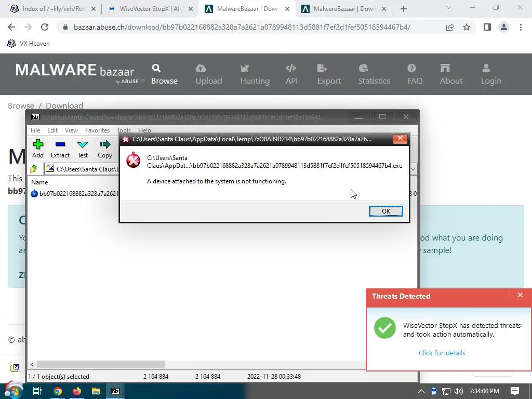This screenshot has width=532, height=399.
Task: Click the Name column header in 7-Zip
Action: pos(39,182)
